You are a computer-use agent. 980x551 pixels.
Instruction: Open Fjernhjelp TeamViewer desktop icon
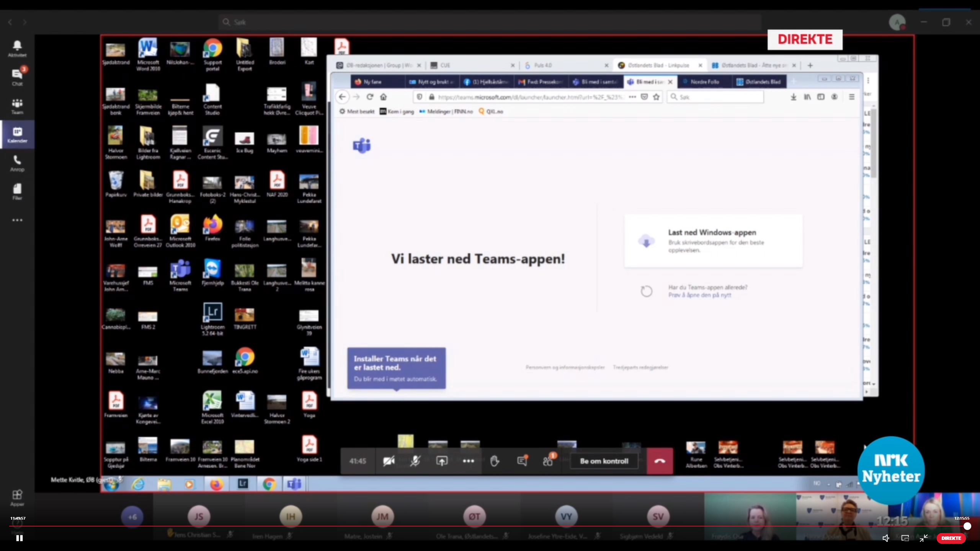(212, 272)
